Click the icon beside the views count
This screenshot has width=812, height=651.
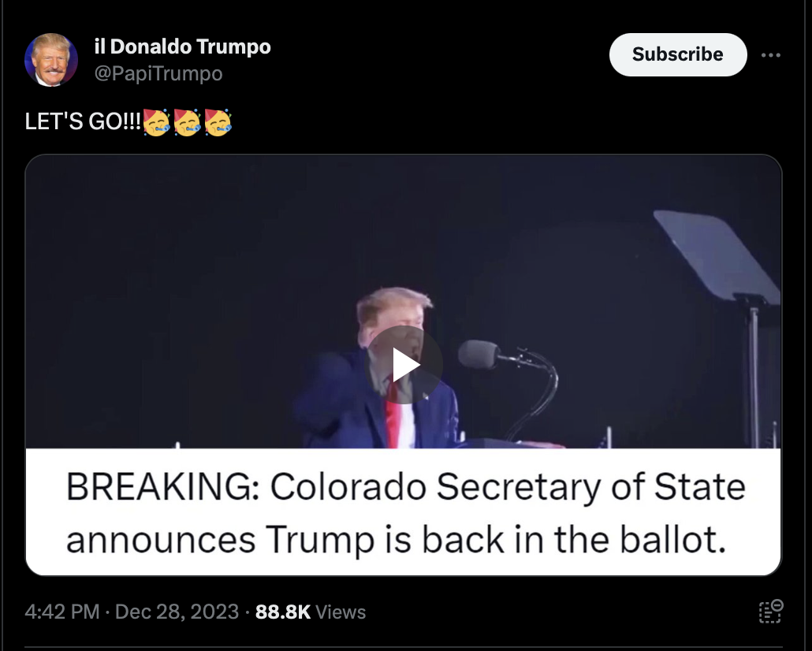[770, 611]
